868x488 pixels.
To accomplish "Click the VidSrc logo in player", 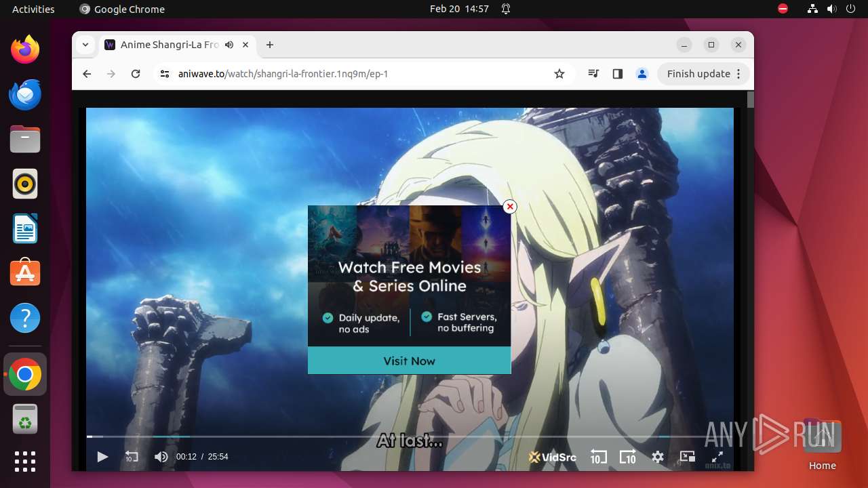I will [x=553, y=457].
